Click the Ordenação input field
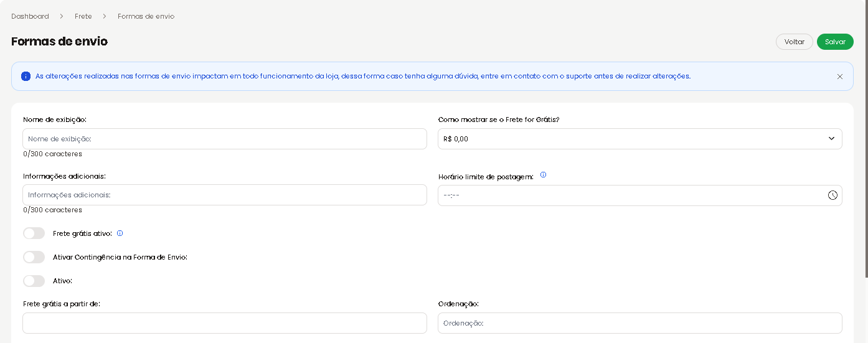This screenshot has width=868, height=343. click(x=640, y=323)
